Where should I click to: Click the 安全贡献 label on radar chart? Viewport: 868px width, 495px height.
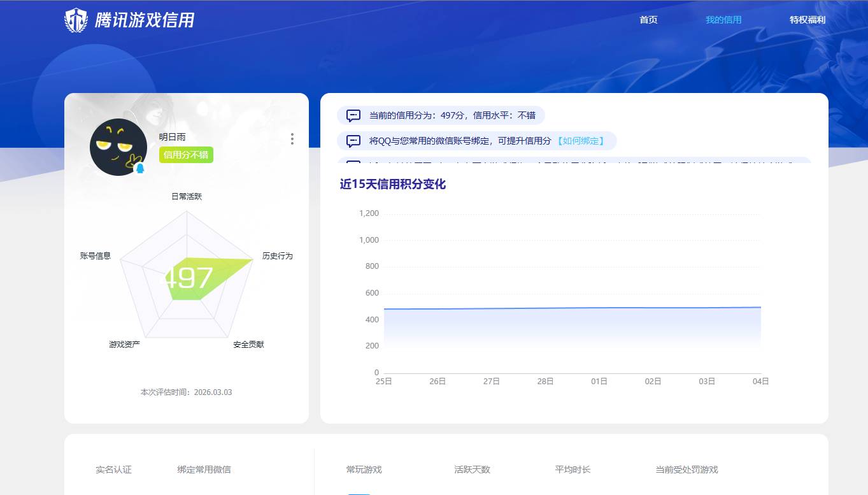(x=249, y=344)
